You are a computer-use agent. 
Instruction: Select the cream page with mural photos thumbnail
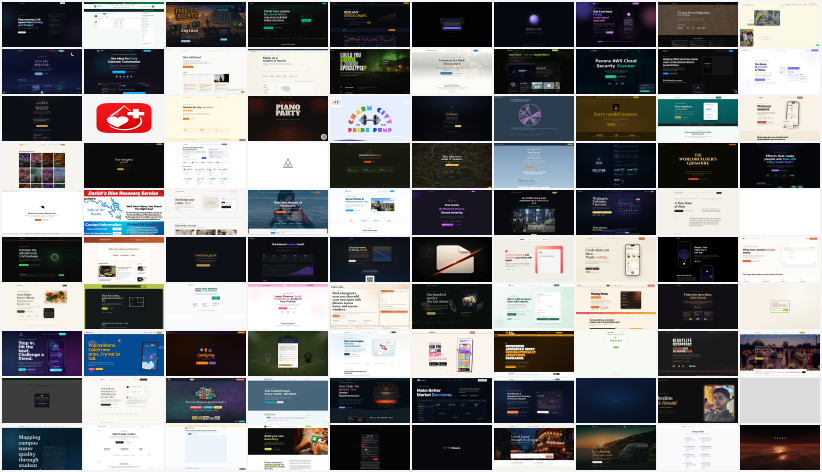780,25
